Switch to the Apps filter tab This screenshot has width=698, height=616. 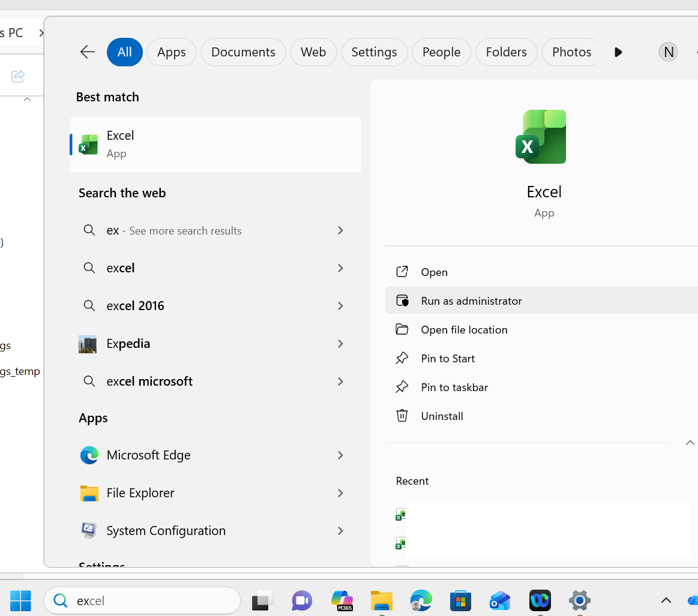click(172, 52)
